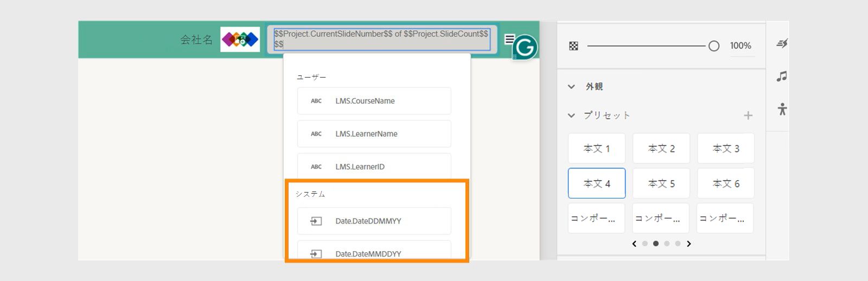Click the ABC icon next to LMS.LearnerName
The image size is (868, 281).
316,134
